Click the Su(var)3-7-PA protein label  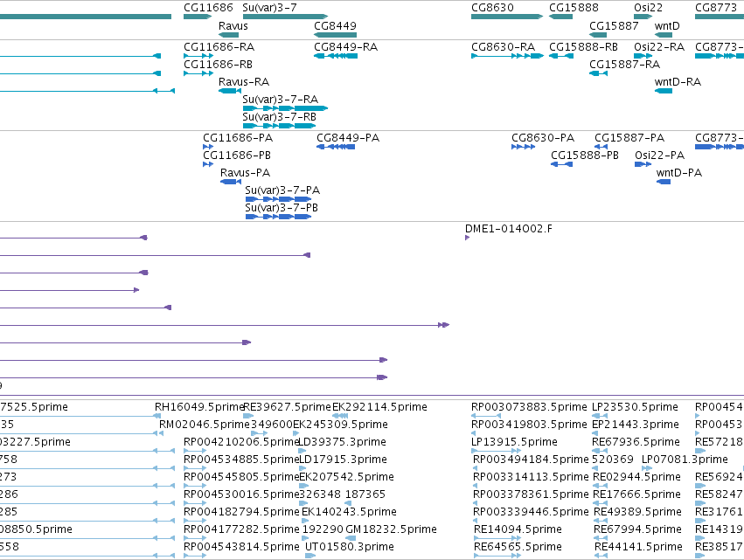282,190
